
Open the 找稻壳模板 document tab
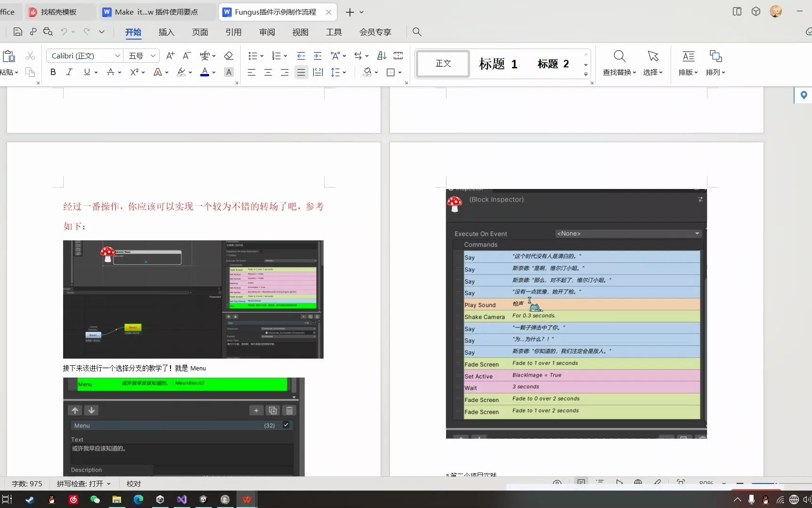click(x=58, y=12)
